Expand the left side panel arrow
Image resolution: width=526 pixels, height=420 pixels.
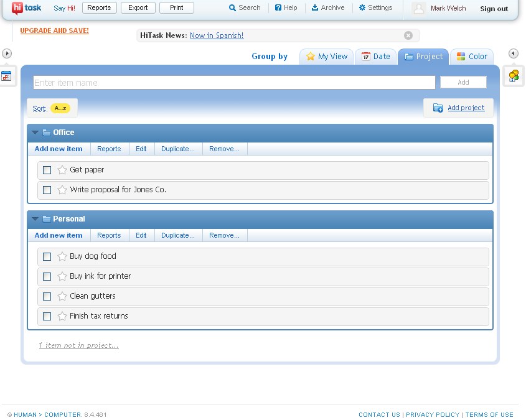(7, 54)
